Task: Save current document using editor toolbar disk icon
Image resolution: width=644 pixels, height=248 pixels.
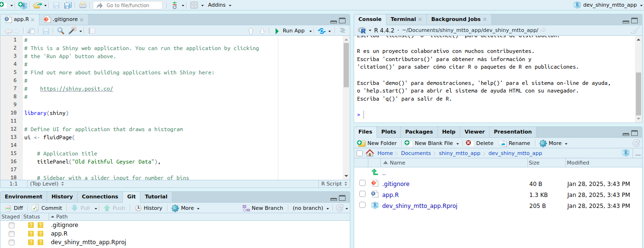Action: (x=46, y=31)
